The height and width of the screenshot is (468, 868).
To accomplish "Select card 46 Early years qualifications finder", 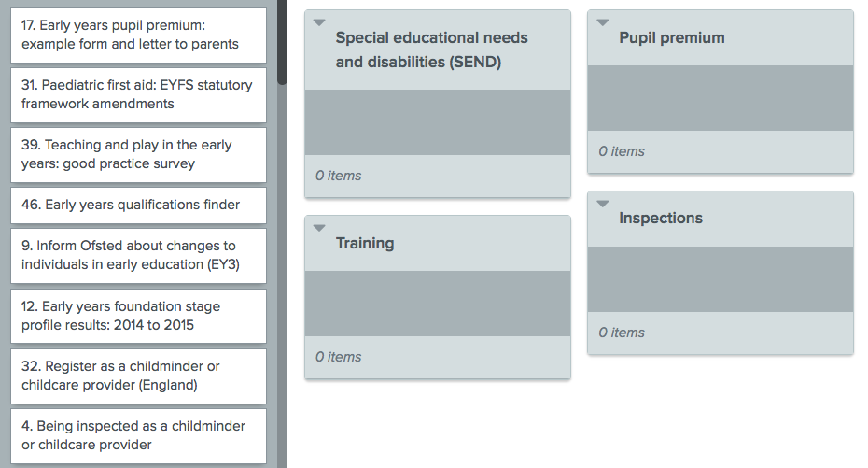I will [138, 206].
